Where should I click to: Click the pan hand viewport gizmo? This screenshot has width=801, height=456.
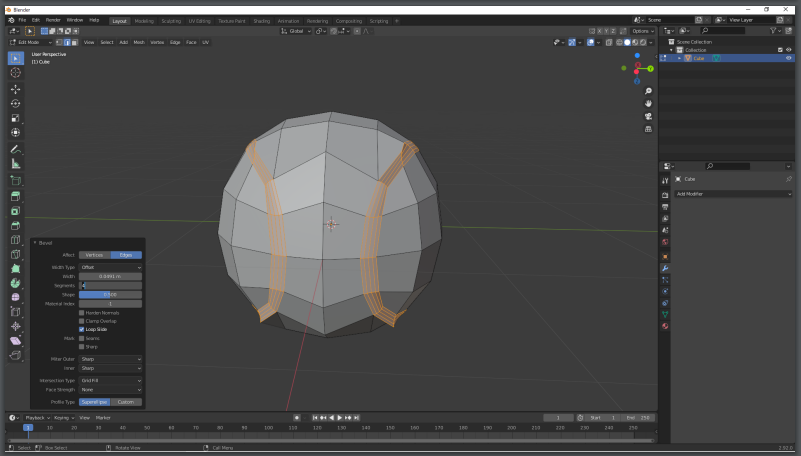point(648,103)
